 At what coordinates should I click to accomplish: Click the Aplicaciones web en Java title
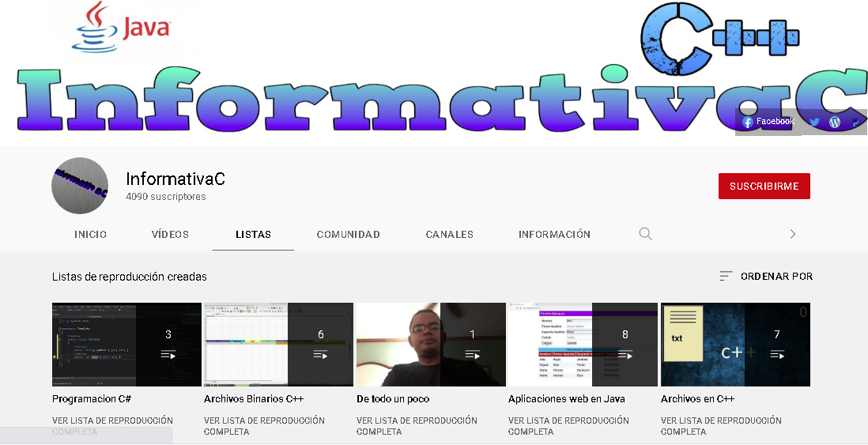point(566,398)
